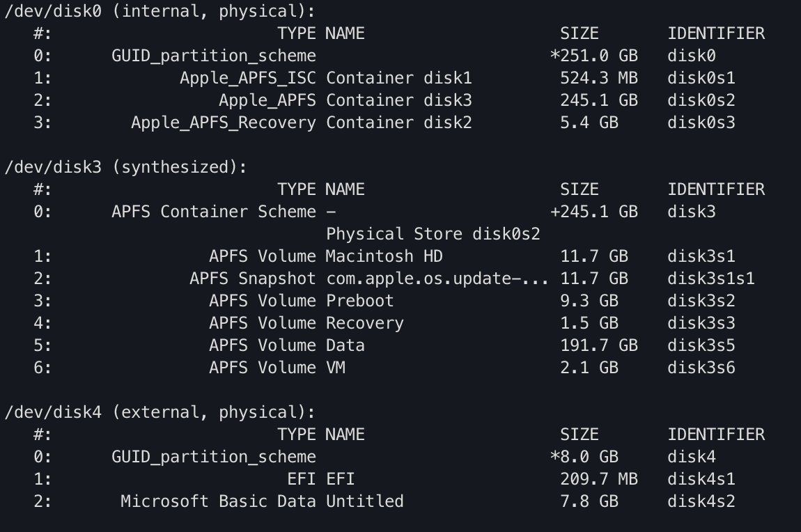
Task: Click the 'EFI' name in disk4s1 row
Action: click(340, 479)
